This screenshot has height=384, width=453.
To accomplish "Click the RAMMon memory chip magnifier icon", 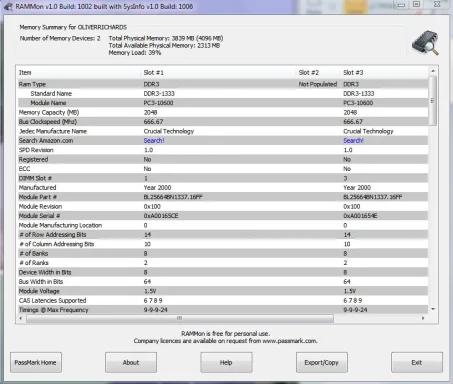I will 425,43.
